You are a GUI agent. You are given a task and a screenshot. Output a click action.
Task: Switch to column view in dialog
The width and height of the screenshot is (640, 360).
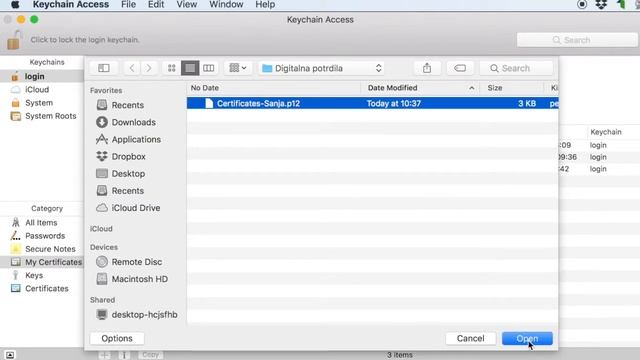pos(209,68)
